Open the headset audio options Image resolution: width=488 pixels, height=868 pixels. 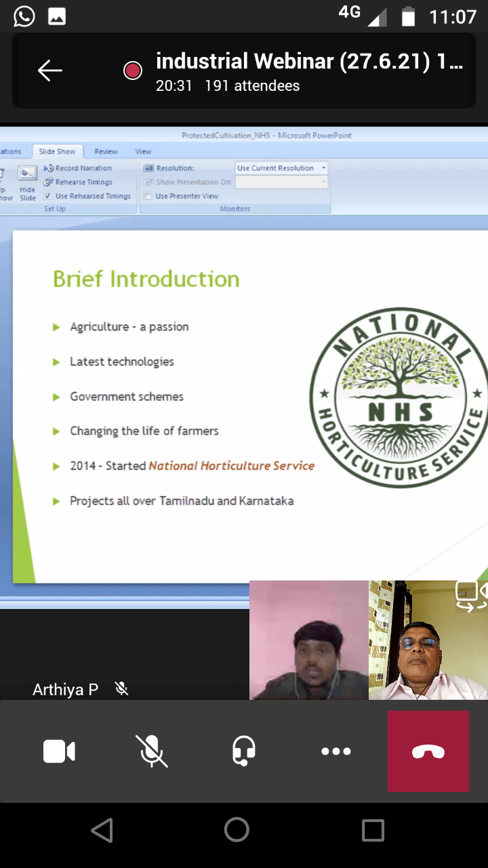tap(243, 751)
